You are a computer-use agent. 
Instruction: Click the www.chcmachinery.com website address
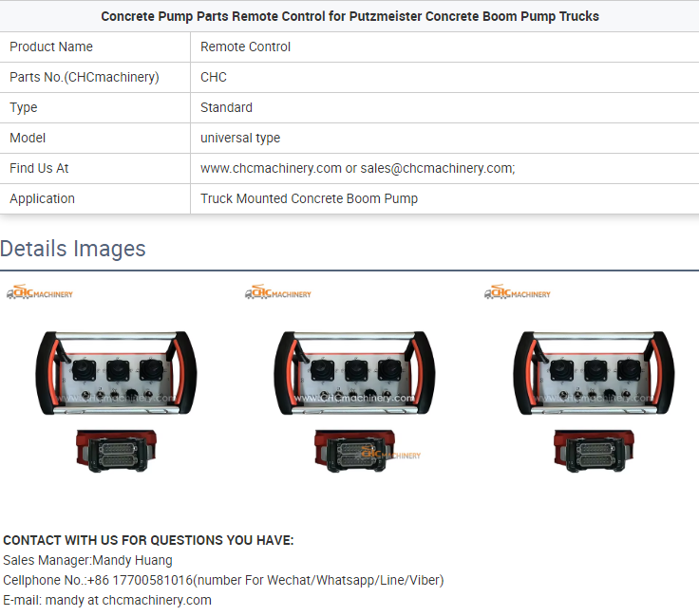[271, 168]
